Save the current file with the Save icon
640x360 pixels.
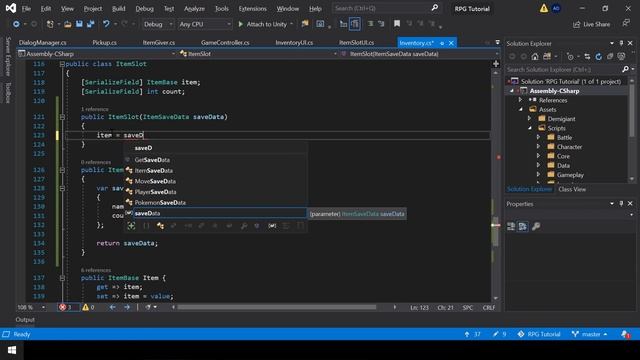pyautogui.click(x=79, y=24)
